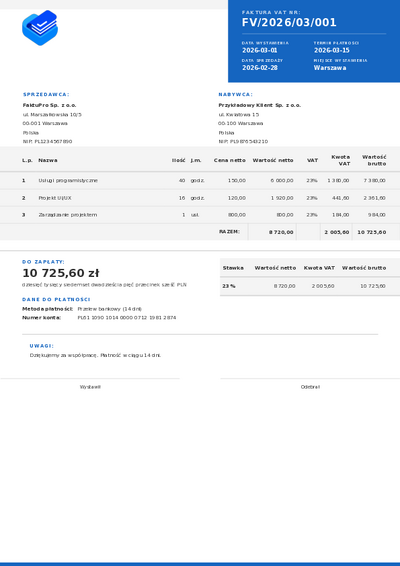Click VAT amount '1 380,00'
Image resolution: width=400 pixels, height=566 pixels.
click(338, 180)
